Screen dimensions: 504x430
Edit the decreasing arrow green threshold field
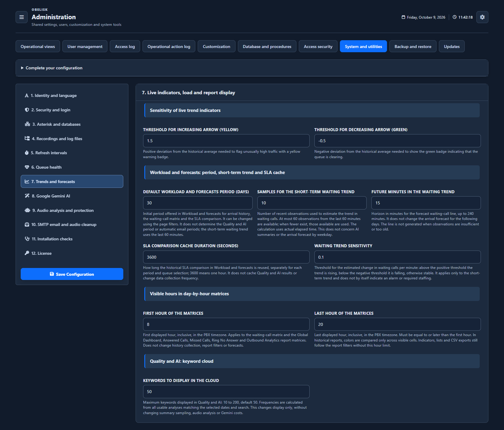coord(397,141)
